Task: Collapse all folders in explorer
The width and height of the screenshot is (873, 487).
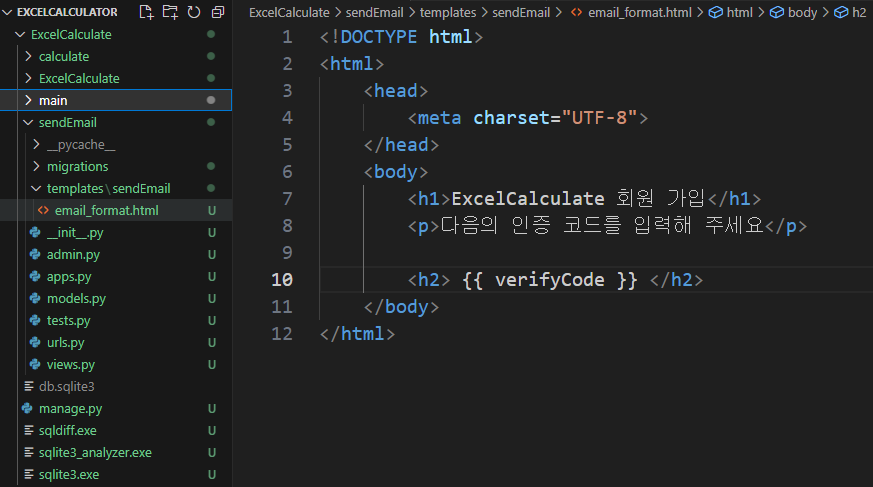Action: tap(218, 12)
